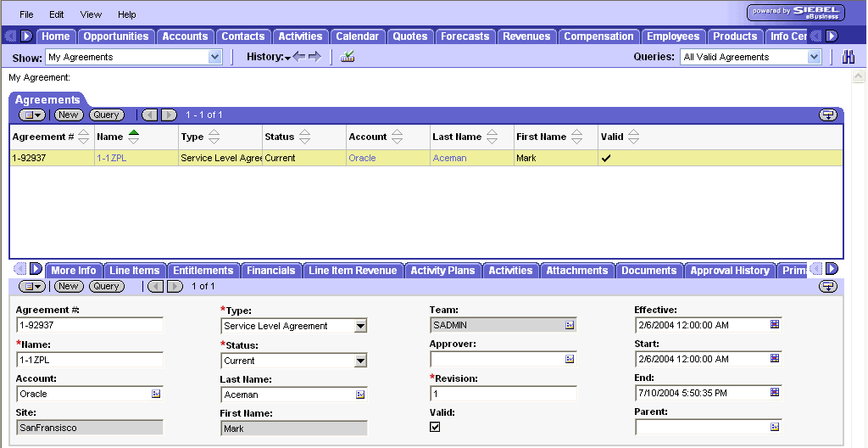Open the Start date calendar icon
The width and height of the screenshot is (868, 448).
[x=775, y=358]
